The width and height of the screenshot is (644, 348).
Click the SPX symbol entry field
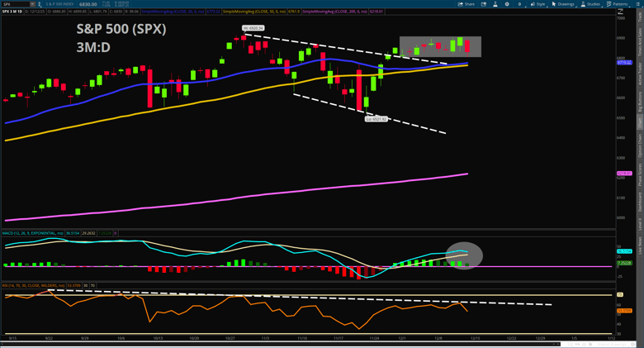pos(16,4)
